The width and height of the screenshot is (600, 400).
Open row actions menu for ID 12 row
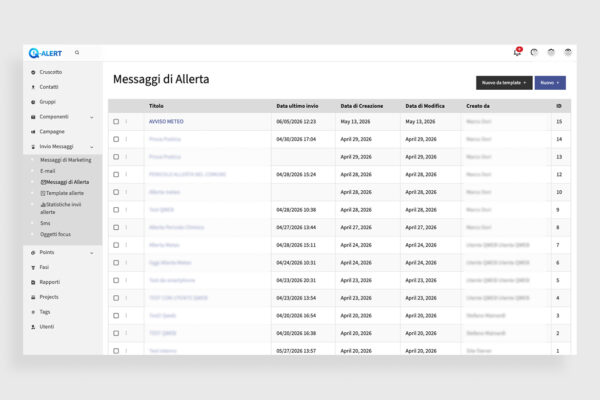coord(126,175)
